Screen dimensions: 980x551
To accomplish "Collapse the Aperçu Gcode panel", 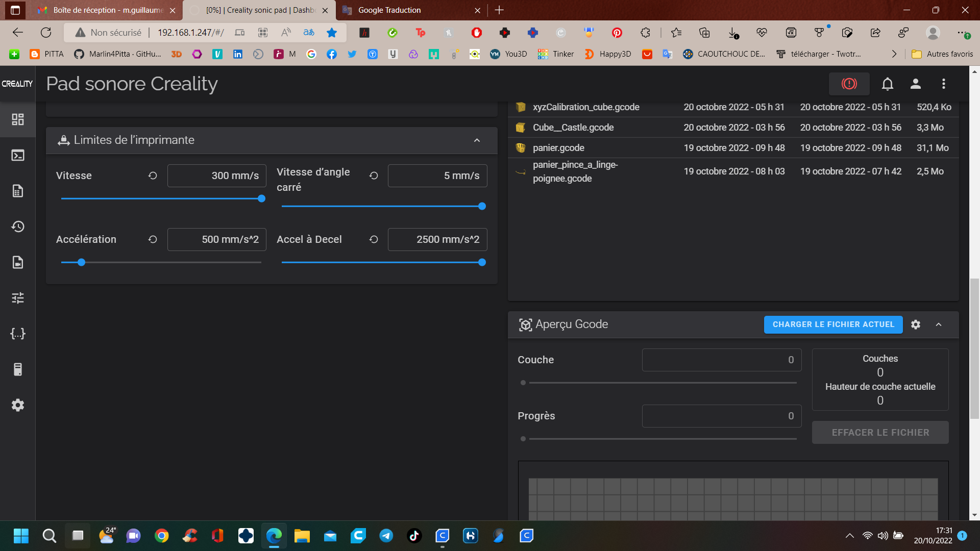I will pyautogui.click(x=939, y=324).
